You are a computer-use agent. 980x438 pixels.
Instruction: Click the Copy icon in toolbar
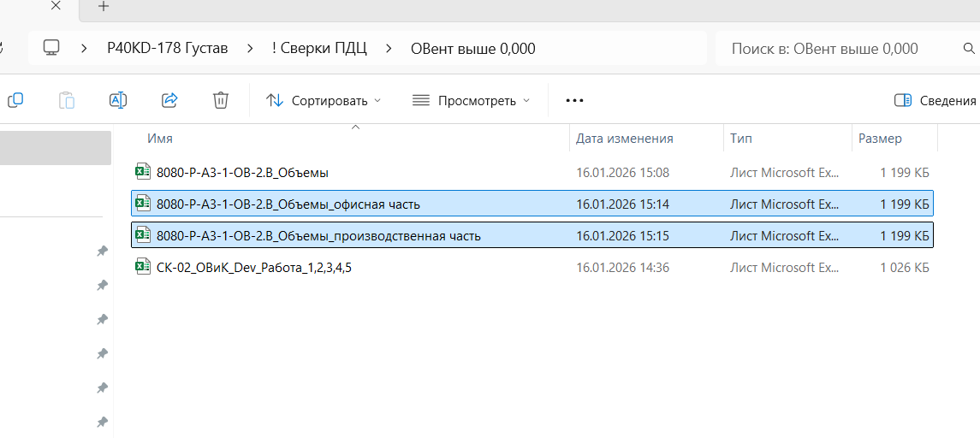15,100
